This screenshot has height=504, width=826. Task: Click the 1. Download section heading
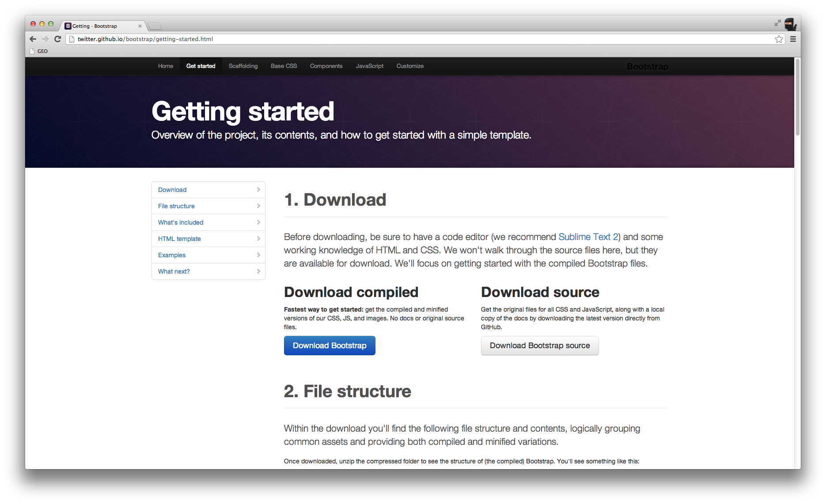click(335, 200)
